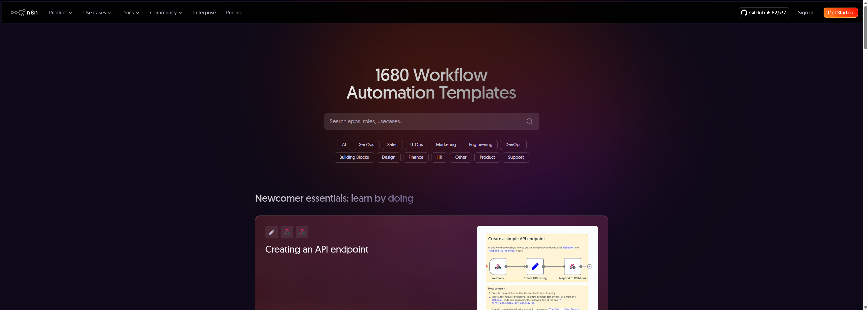The image size is (868, 310).
Task: Open the Use cases dropdown
Action: 97,12
